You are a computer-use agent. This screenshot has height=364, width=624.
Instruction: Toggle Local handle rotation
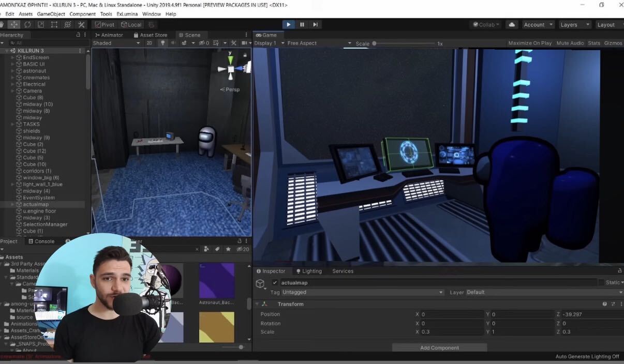[x=131, y=24]
